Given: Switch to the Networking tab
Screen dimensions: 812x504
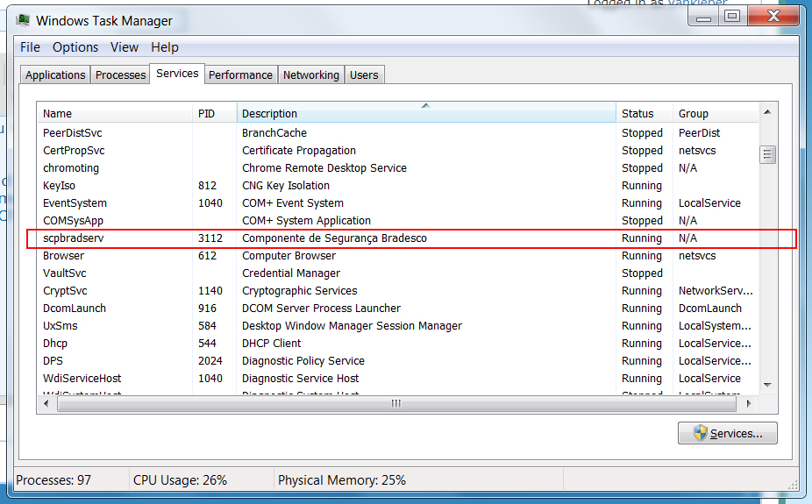Looking at the screenshot, I should 311,75.
